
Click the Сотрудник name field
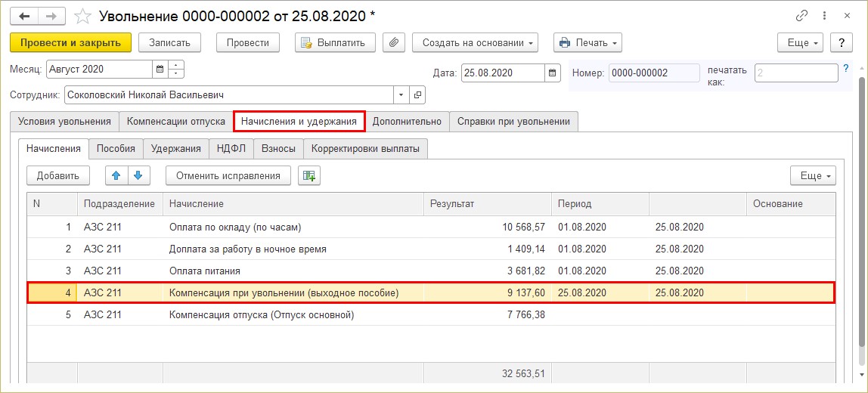click(x=229, y=94)
